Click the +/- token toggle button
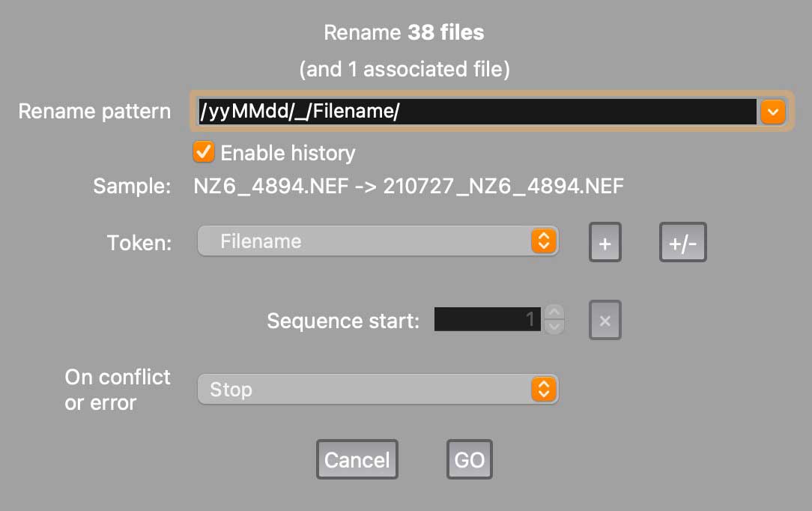This screenshot has height=511, width=812. (x=682, y=242)
